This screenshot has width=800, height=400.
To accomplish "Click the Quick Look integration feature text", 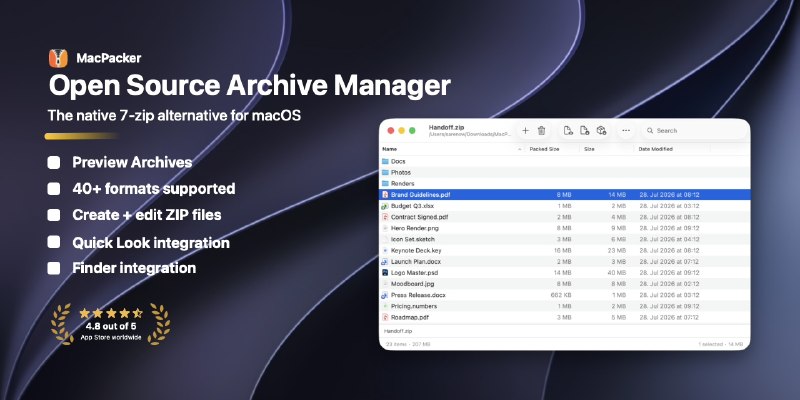I will click(x=151, y=242).
